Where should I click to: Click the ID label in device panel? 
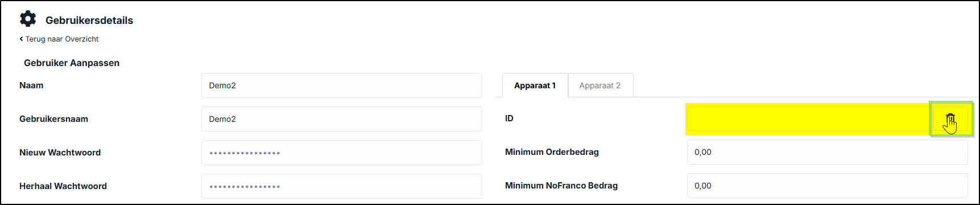pyautogui.click(x=509, y=118)
